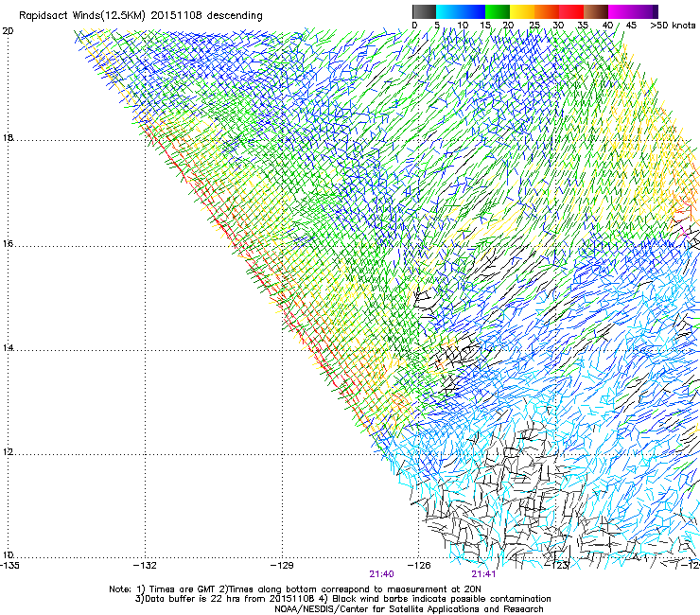Click legend tick label '10'
This screenshot has height=615, width=700.
click(x=463, y=26)
